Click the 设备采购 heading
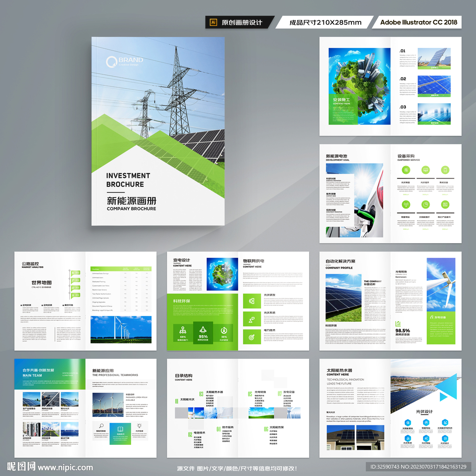The width and height of the screenshot is (476, 476). coord(406,156)
